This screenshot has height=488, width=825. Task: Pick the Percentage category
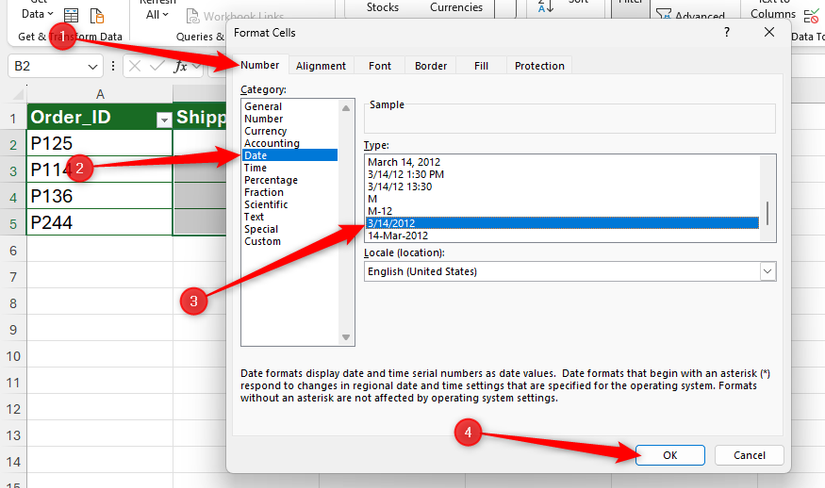pyautogui.click(x=270, y=180)
